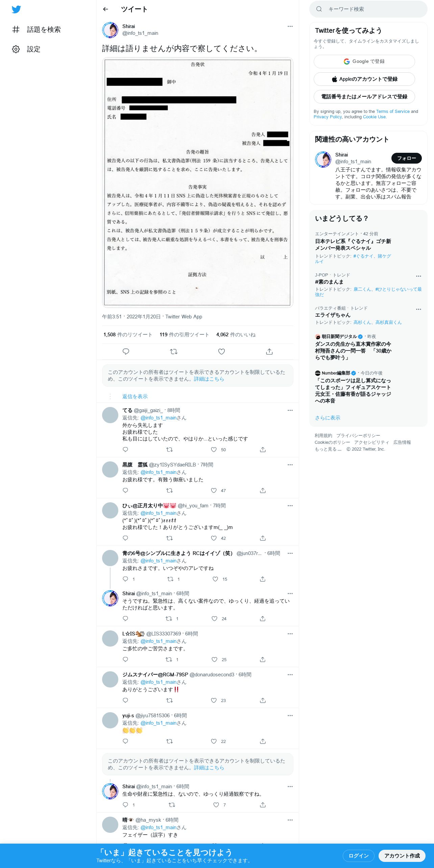
Task: Click the back arrow next to ツイート
Action: click(105, 9)
